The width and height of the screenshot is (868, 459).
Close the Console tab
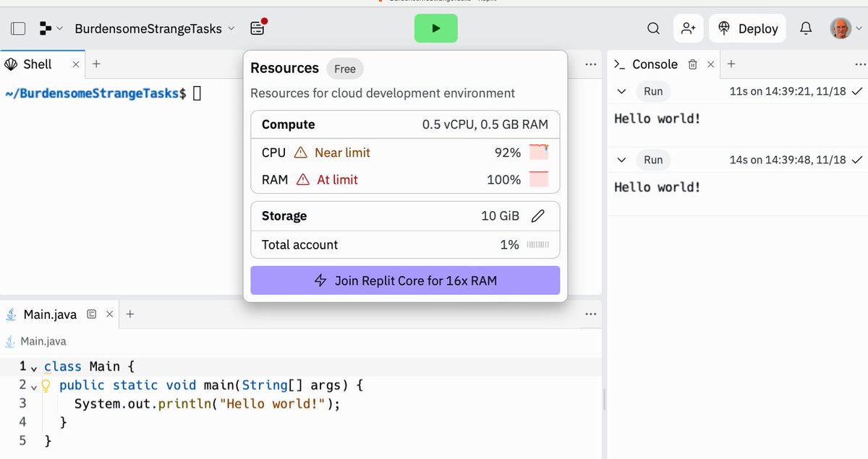(x=711, y=64)
